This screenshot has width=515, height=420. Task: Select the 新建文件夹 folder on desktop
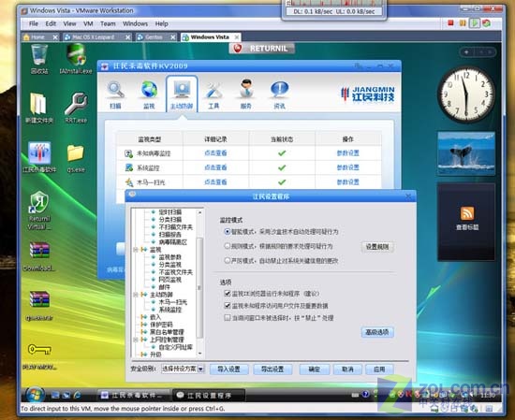[x=39, y=109]
